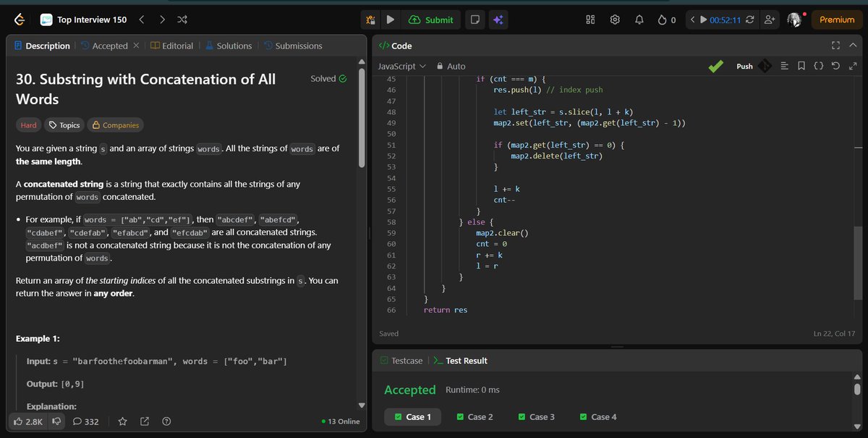
Task: Switch to the Accepted tab
Action: [105, 46]
